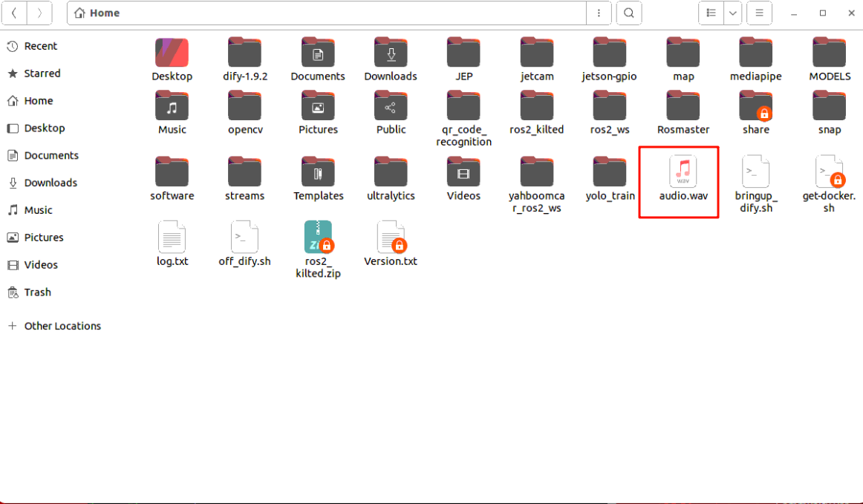The height and width of the screenshot is (504, 863).
Task: Open the Desktop folder icon
Action: click(x=172, y=53)
